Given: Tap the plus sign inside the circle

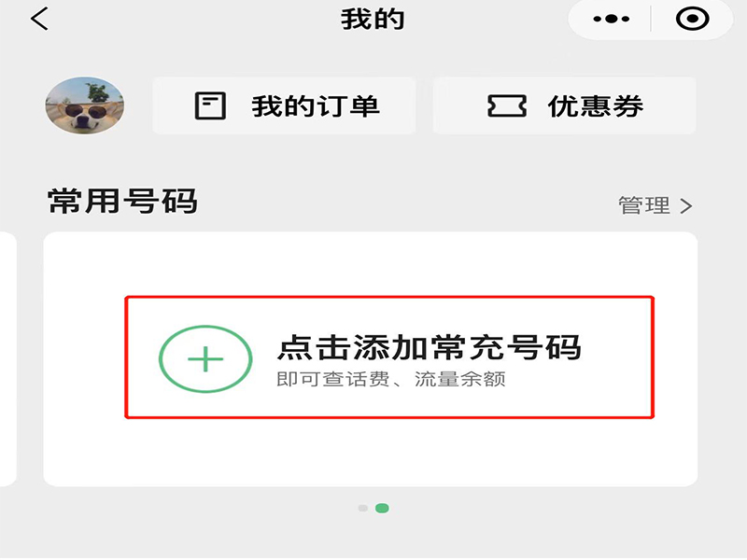Looking at the screenshot, I should tap(205, 359).
